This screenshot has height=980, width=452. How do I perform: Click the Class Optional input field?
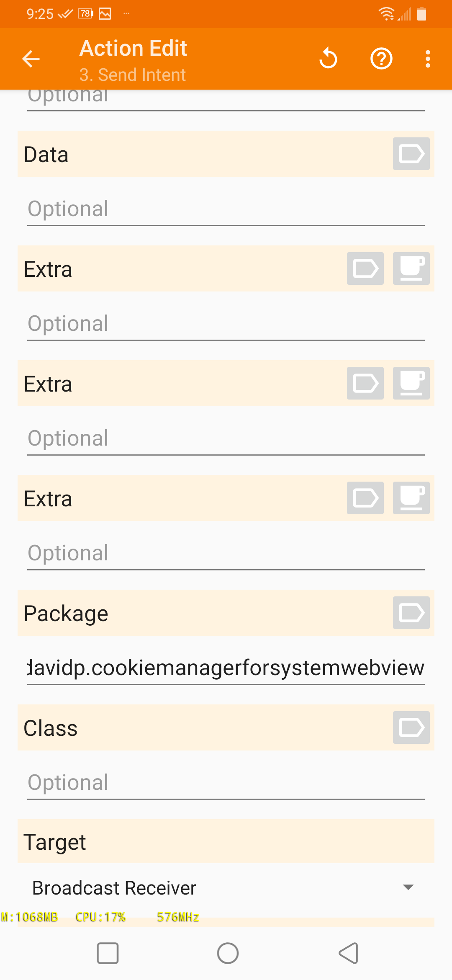(226, 782)
